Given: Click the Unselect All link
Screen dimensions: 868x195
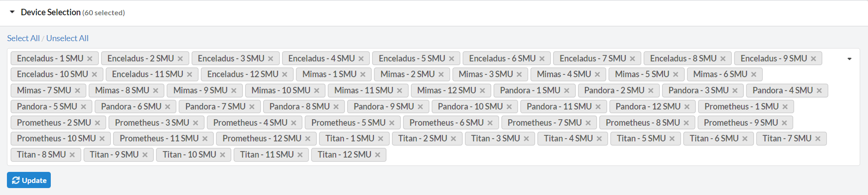Looking at the screenshot, I should (x=67, y=38).
